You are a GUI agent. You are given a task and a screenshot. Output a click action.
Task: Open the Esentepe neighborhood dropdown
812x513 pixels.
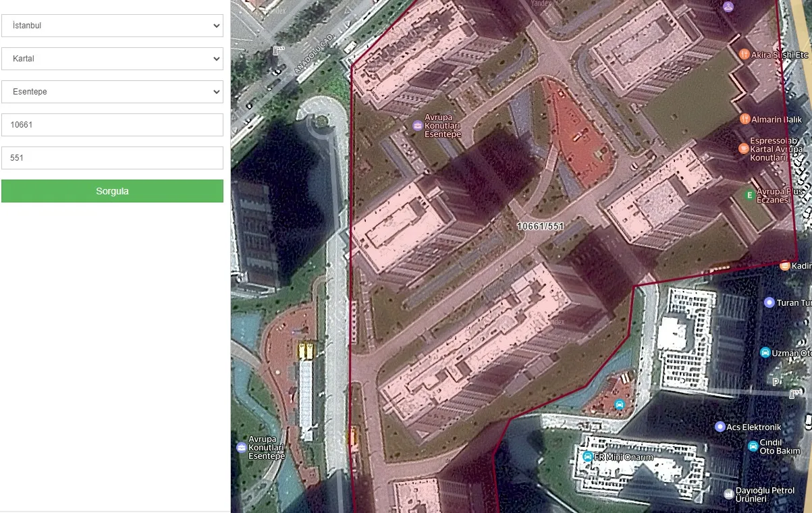(112, 92)
